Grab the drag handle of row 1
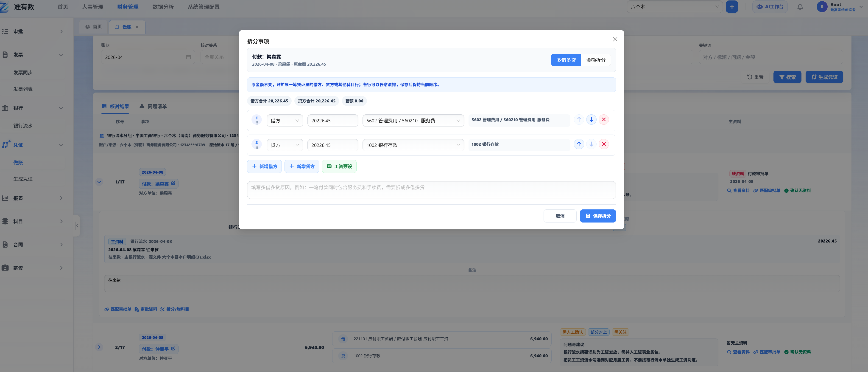The height and width of the screenshot is (372, 868). (x=257, y=123)
